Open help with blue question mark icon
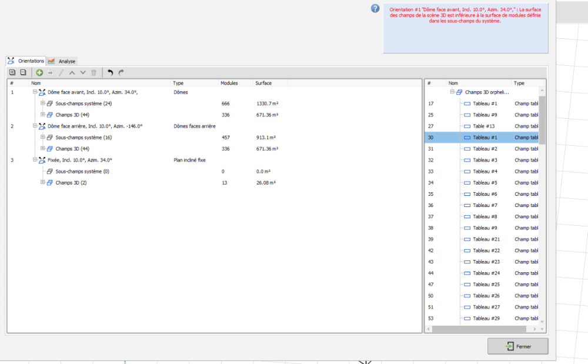 pos(375,8)
